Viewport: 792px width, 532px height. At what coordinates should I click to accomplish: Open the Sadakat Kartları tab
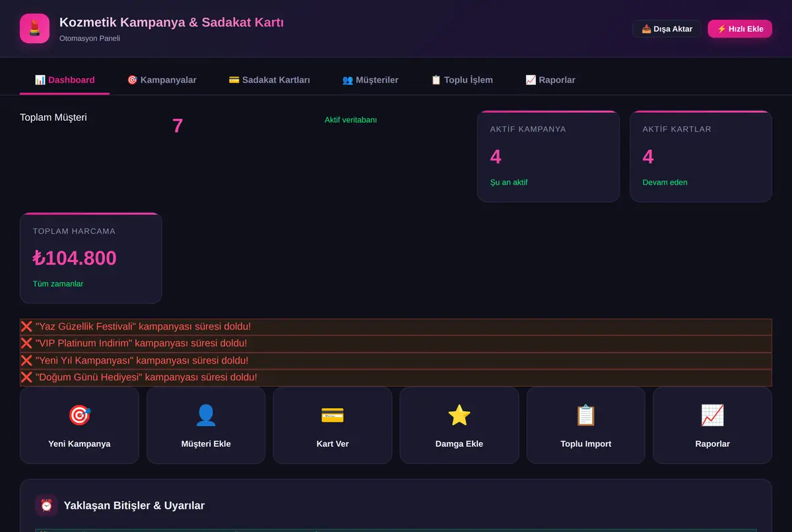click(x=269, y=80)
